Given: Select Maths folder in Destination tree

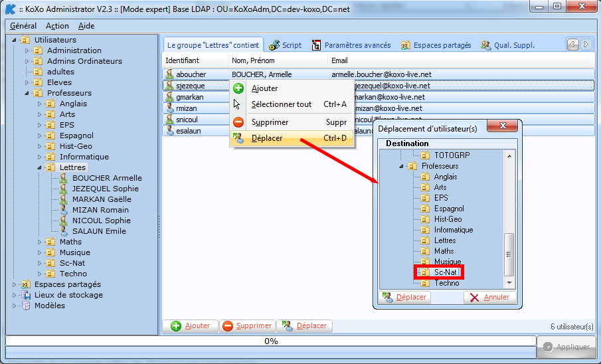Looking at the screenshot, I should 437,251.
